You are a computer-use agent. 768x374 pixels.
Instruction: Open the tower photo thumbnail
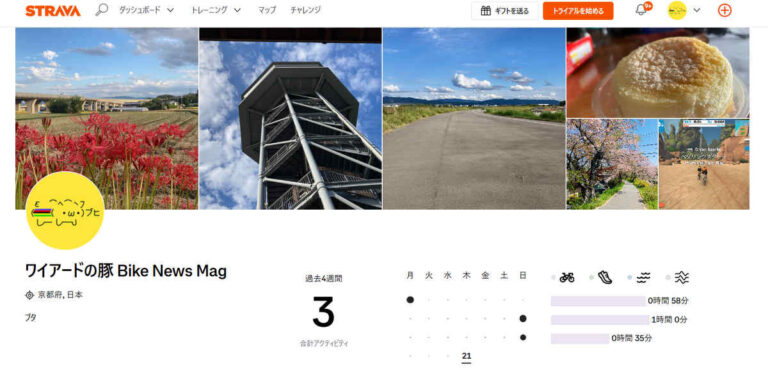290,118
